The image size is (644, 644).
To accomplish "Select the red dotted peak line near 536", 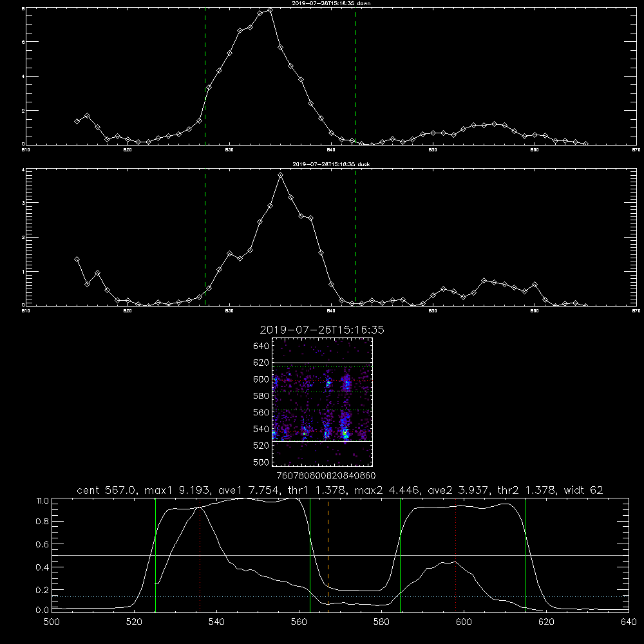I will (200, 555).
